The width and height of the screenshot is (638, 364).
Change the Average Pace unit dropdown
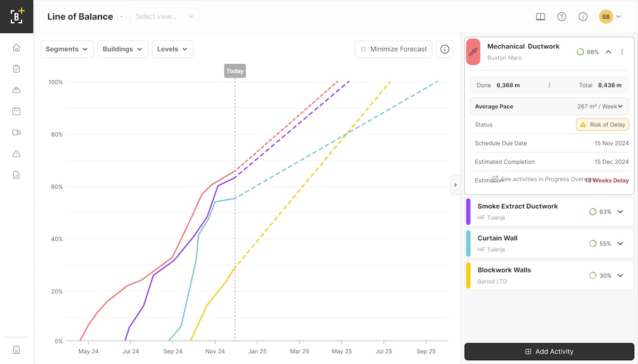[620, 106]
